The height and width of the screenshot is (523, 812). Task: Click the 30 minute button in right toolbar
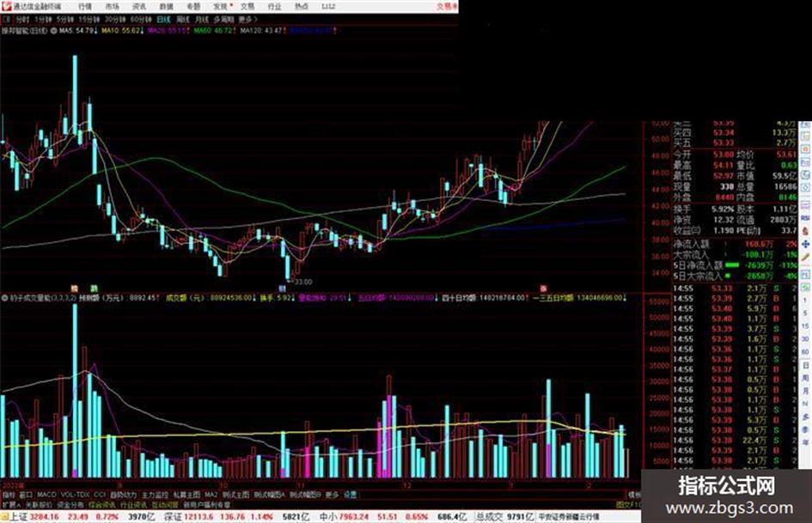pyautogui.click(x=805, y=339)
